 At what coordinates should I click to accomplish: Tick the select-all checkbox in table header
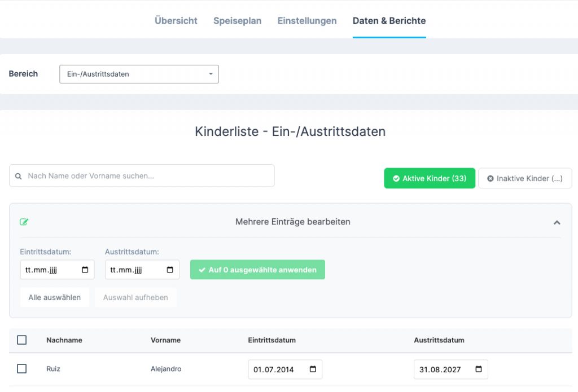pyautogui.click(x=22, y=340)
